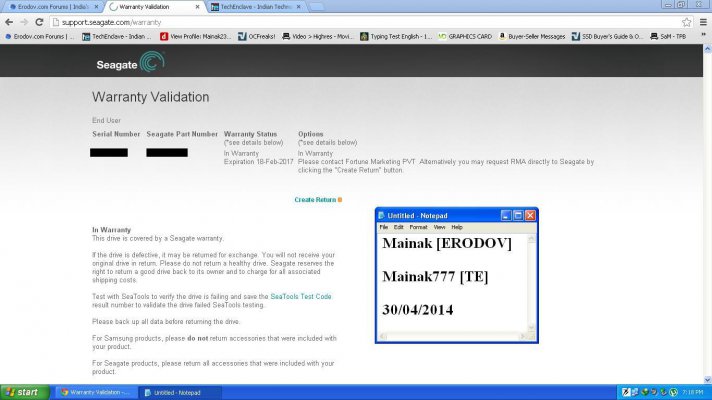Click the Create Return link
This screenshot has height=400, width=712.
[318, 200]
